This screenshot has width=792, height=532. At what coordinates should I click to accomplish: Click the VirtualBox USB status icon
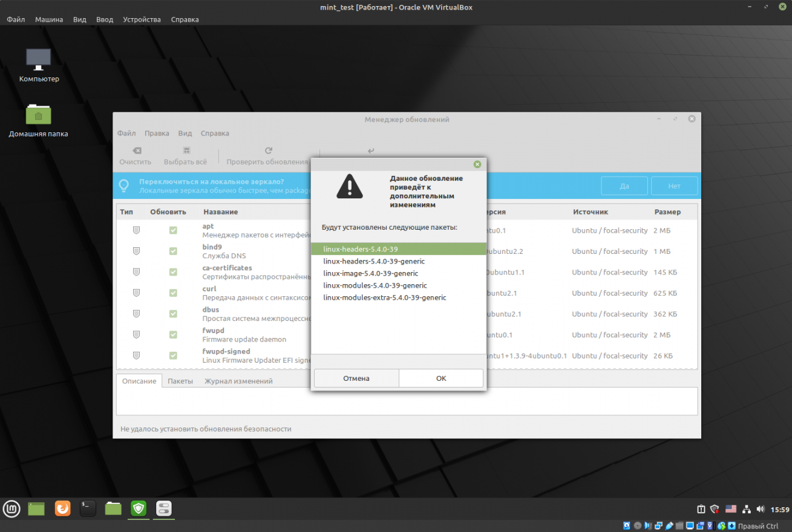click(669, 526)
